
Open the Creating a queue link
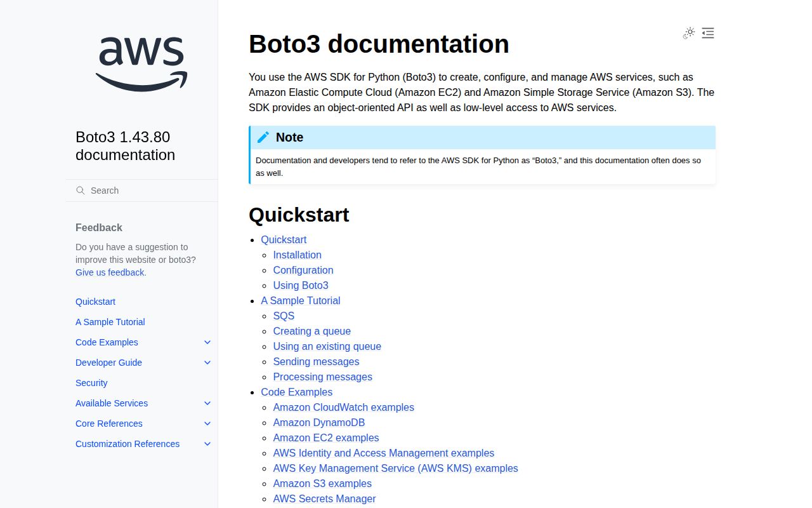click(312, 331)
